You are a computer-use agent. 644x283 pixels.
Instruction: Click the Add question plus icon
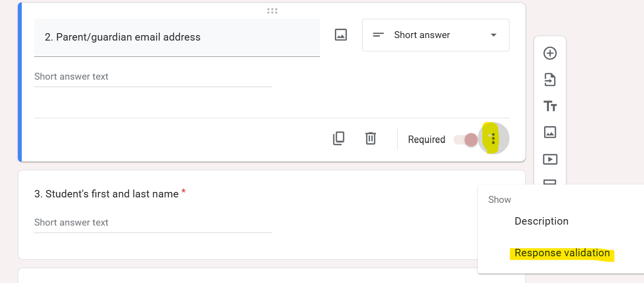[x=550, y=53]
